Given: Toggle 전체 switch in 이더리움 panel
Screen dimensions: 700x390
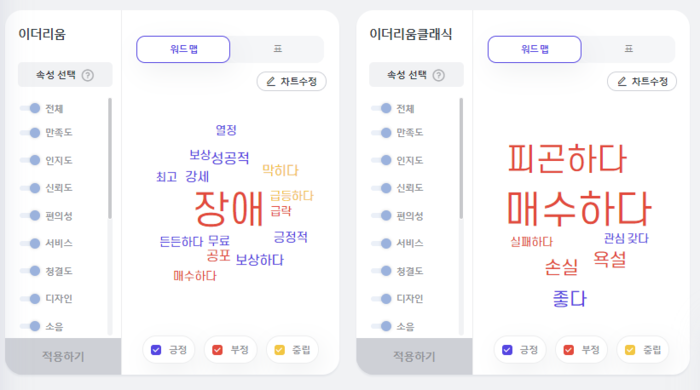Looking at the screenshot, I should click(x=30, y=108).
